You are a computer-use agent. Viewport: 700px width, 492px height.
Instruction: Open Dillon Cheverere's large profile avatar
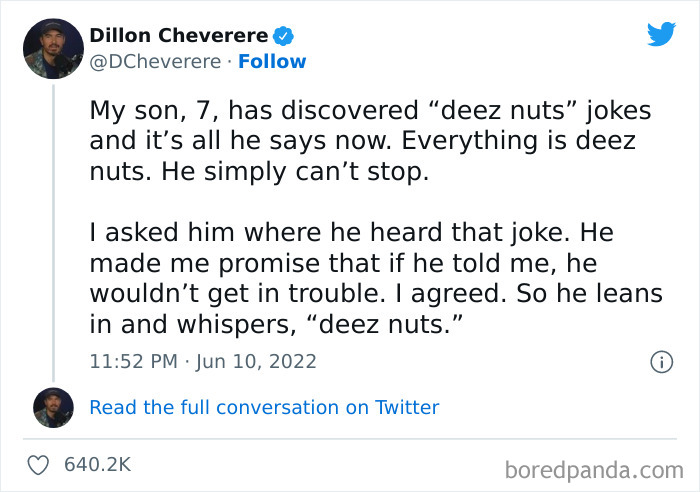(53, 46)
